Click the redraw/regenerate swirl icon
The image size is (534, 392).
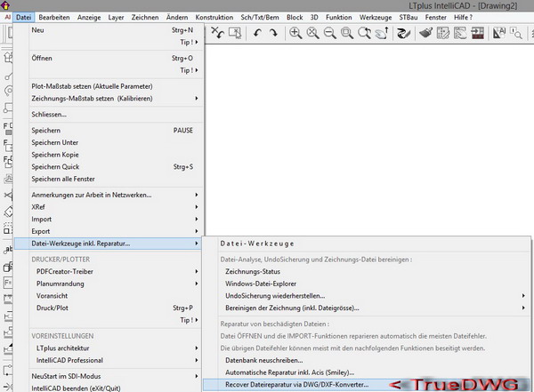(403, 33)
